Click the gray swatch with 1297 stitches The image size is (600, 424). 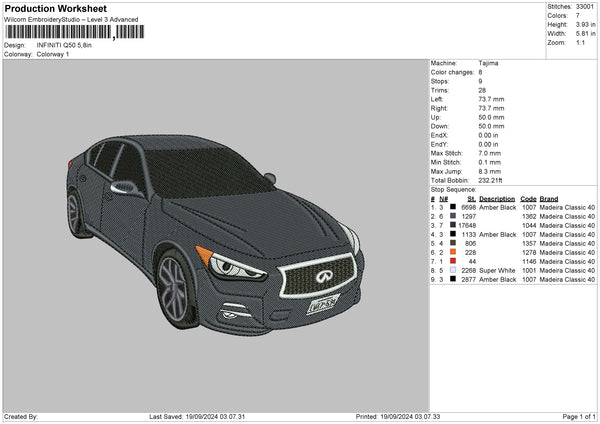coord(455,216)
